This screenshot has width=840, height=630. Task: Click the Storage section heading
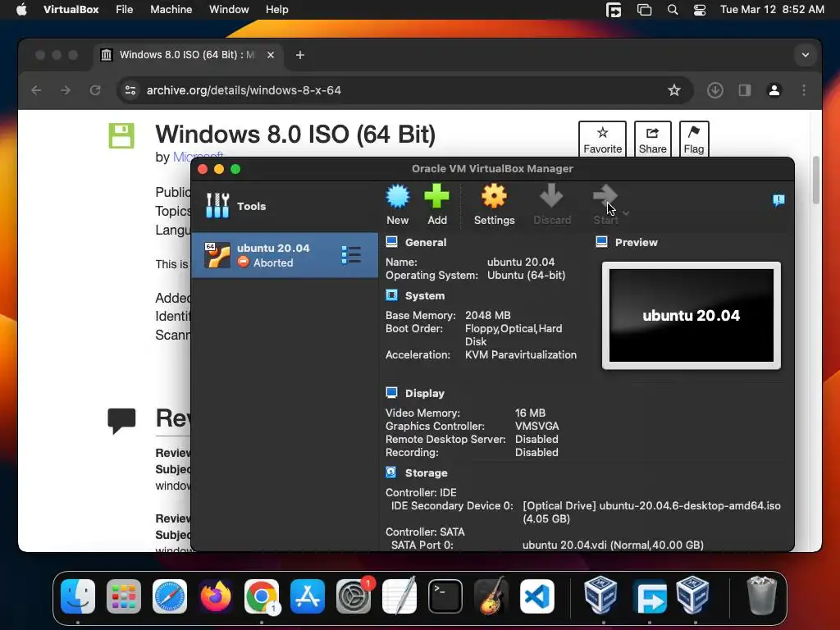[x=426, y=473]
